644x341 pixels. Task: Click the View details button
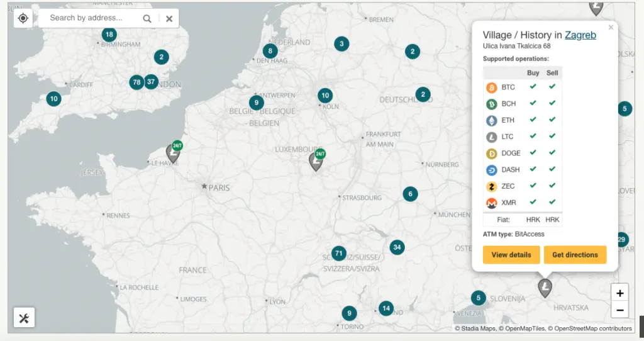[x=511, y=255]
